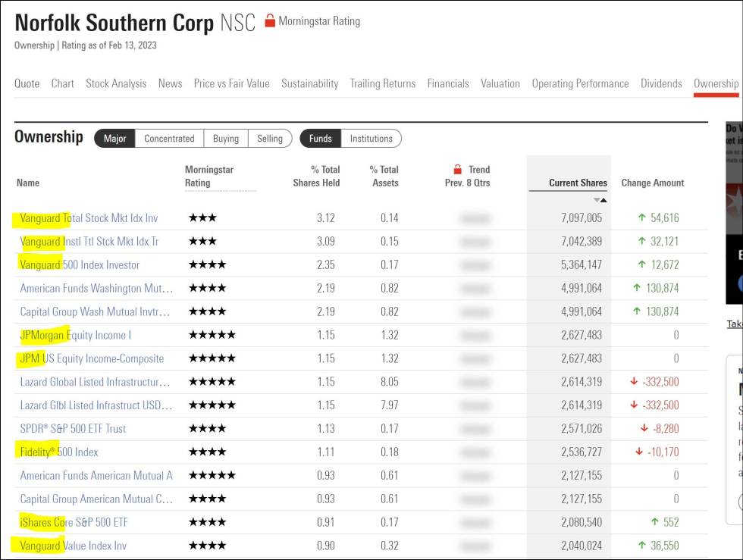Screen dimensions: 743x560
Task: Click the 7,042,389 shares value
Action: pos(582,242)
